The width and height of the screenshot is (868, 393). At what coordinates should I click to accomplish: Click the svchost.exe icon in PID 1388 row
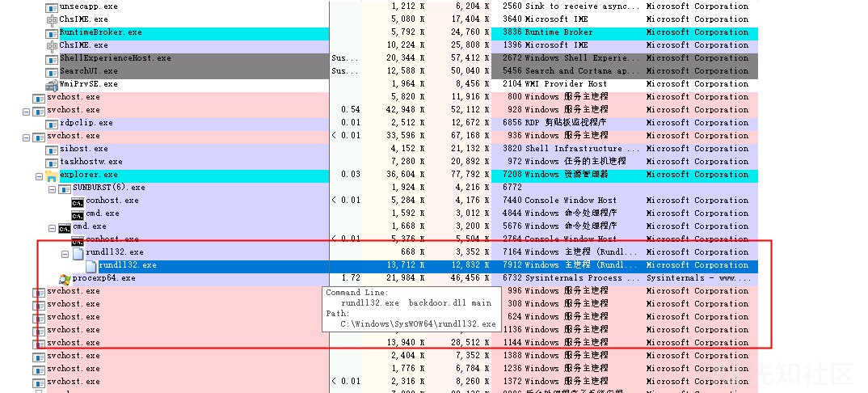coord(39,357)
